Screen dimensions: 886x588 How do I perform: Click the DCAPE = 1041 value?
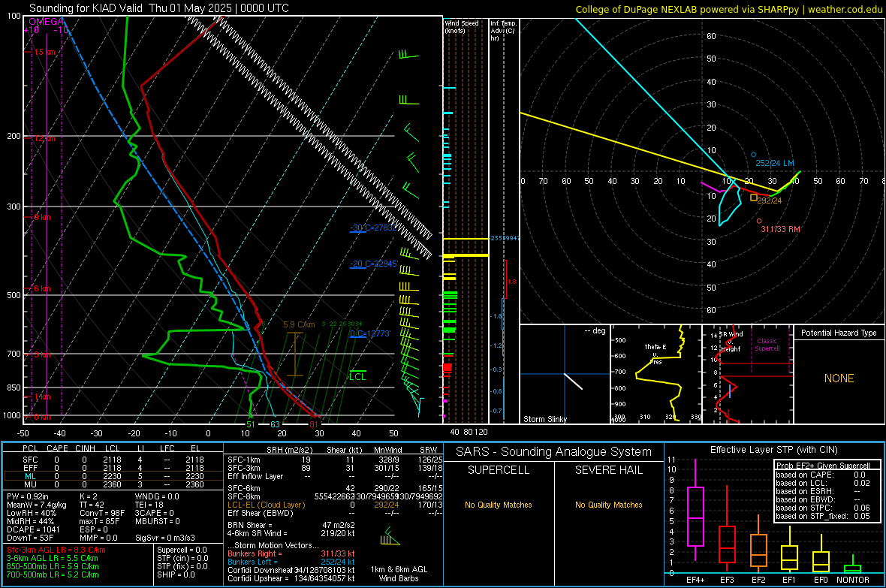(x=33, y=529)
